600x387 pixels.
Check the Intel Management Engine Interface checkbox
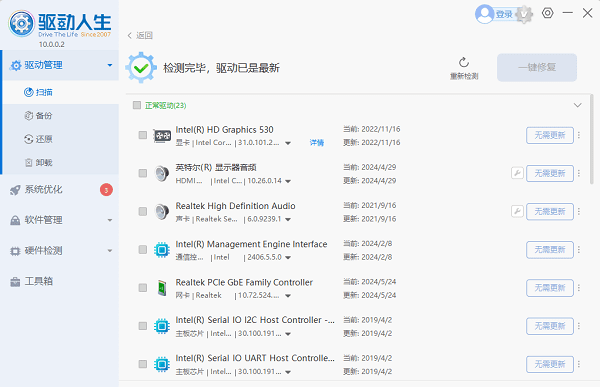point(143,250)
